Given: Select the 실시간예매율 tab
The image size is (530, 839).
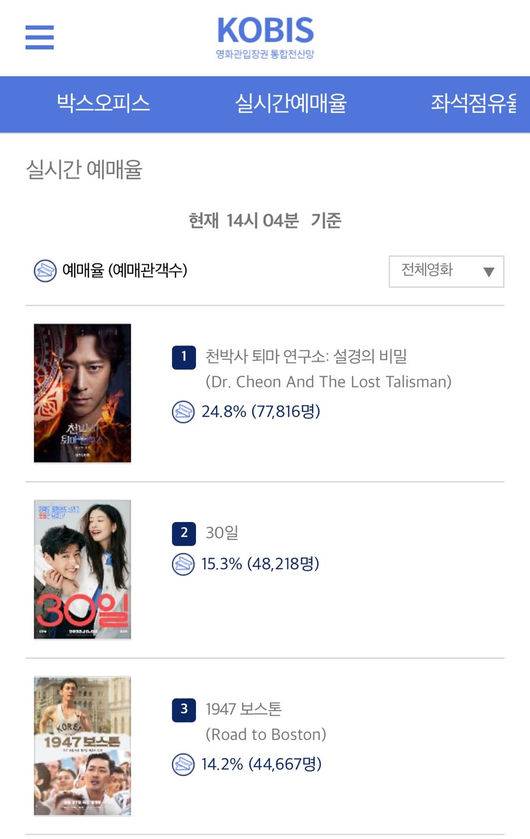Looking at the screenshot, I should 291,103.
